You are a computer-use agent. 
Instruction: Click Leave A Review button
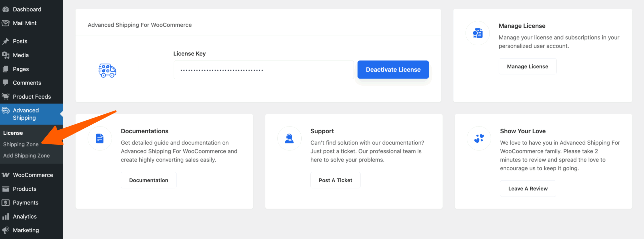pyautogui.click(x=528, y=188)
